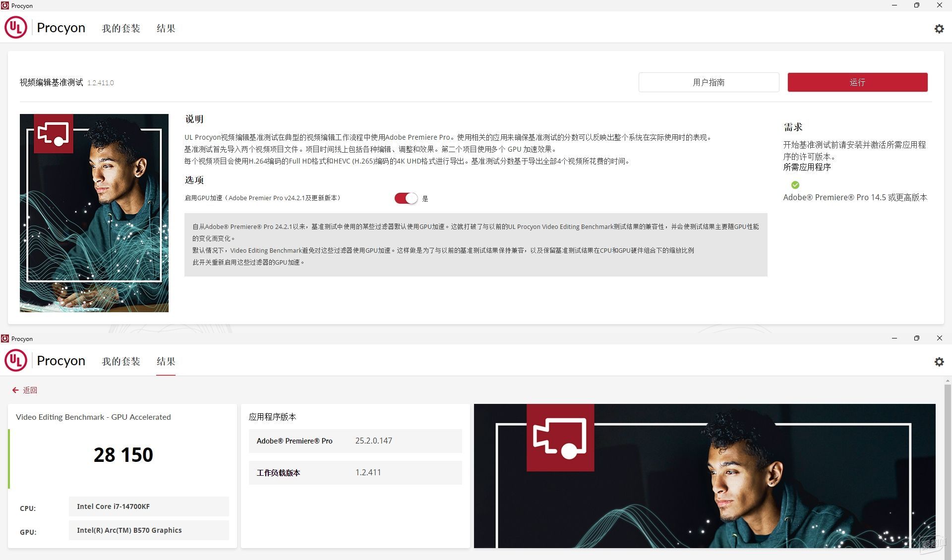Click the Procyon wordmark in the bottom window

click(x=61, y=361)
